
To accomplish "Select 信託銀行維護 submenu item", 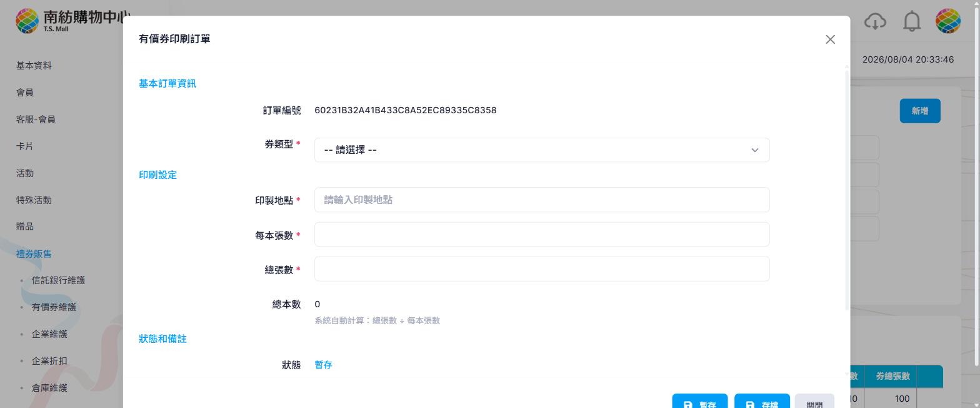I will coord(58,280).
